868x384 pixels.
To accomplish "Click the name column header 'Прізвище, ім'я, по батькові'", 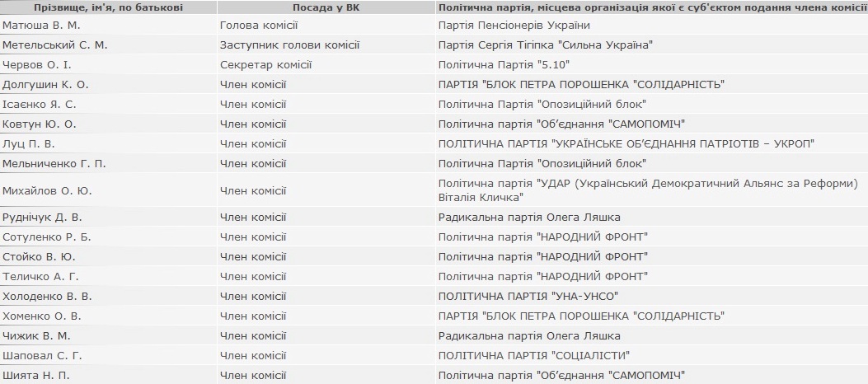I will 109,7.
